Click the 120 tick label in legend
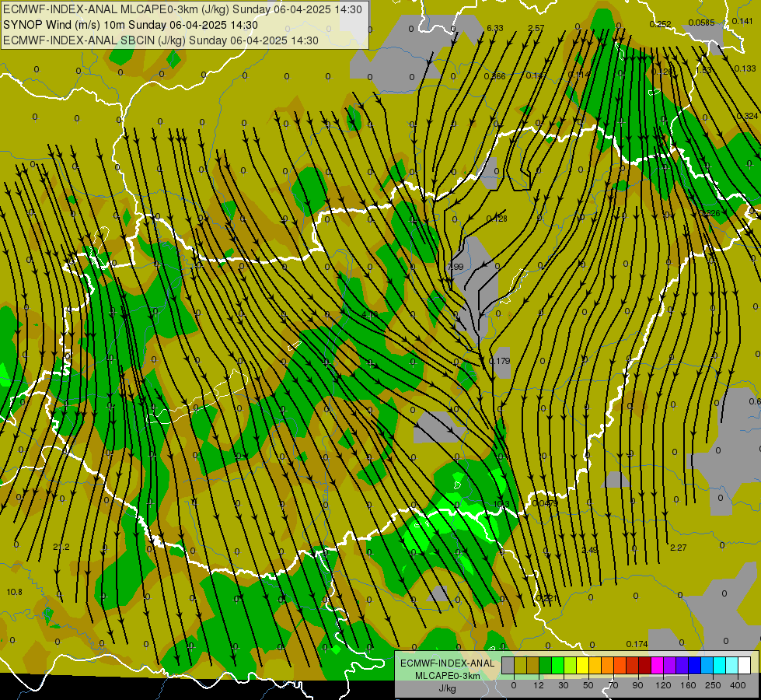761x700 pixels. [663, 685]
